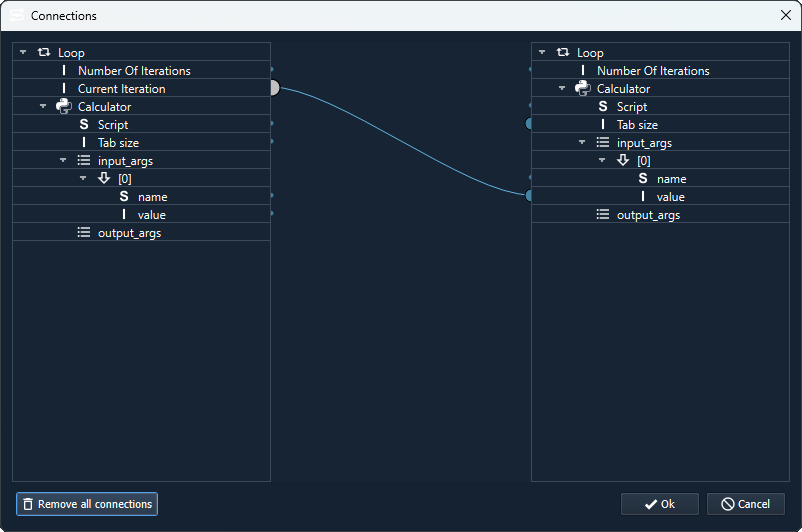Screen dimensions: 802x532
Task: Click list icon of left input_args
Action: 84,160
